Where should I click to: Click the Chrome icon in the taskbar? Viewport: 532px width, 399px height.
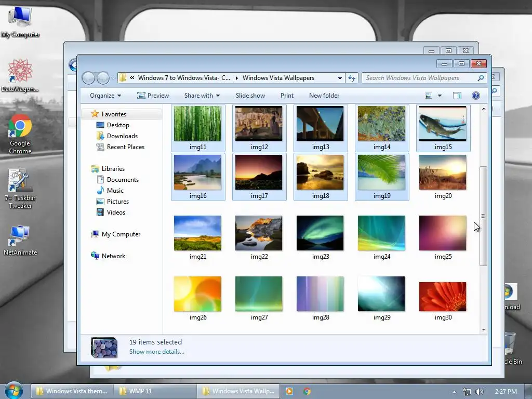click(x=307, y=391)
